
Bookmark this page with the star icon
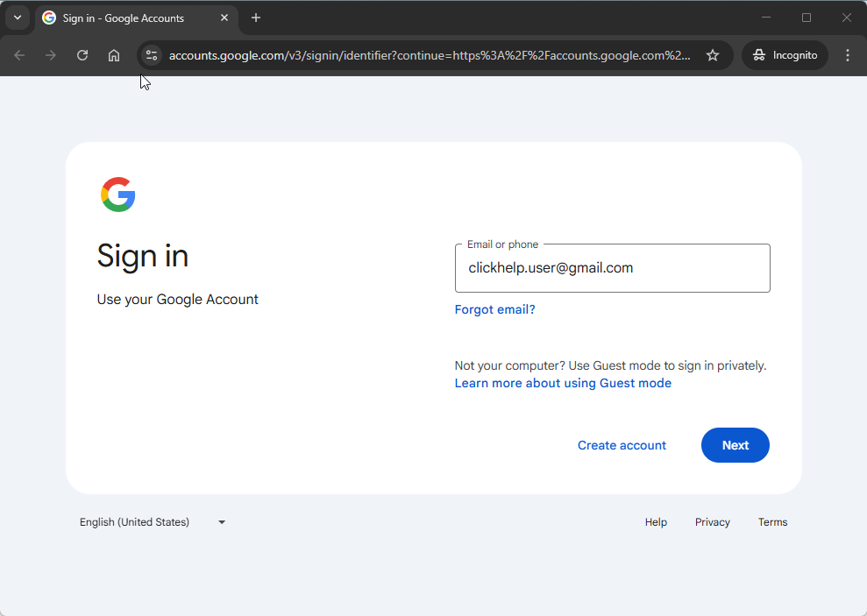coord(713,54)
